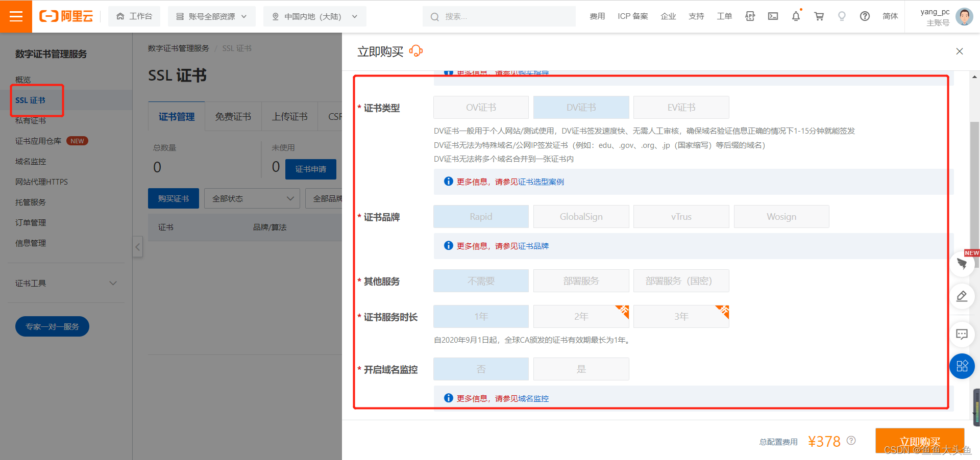980x460 pixels.
Task: Open help question mark icon
Action: pos(865,16)
